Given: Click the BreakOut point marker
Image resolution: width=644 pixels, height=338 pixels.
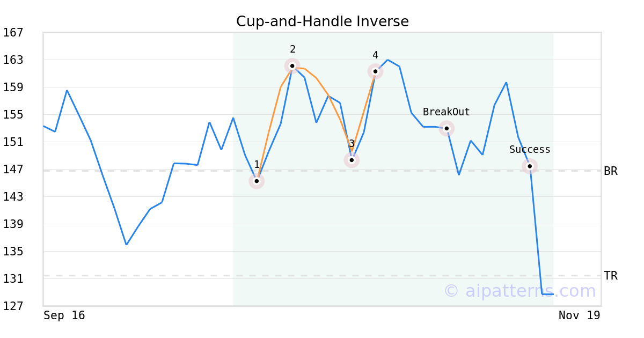Looking at the screenshot, I should [447, 128].
